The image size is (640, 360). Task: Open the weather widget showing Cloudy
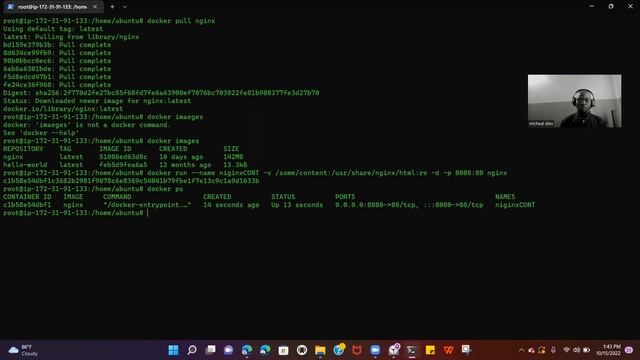coord(24,350)
